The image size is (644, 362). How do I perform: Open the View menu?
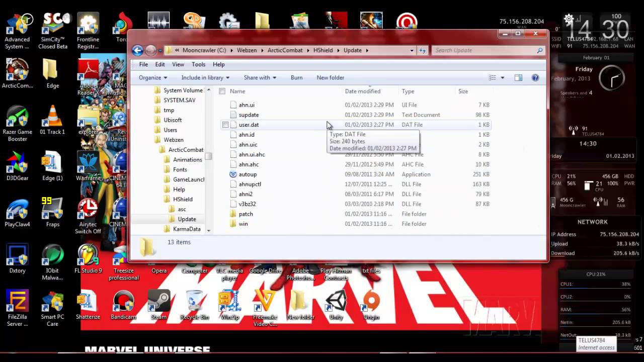(x=178, y=64)
